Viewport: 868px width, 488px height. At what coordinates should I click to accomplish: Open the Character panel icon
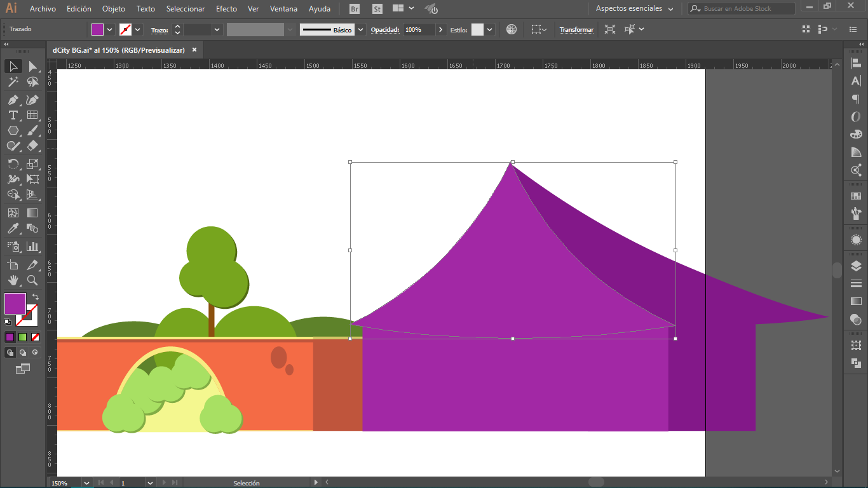coord(856,81)
